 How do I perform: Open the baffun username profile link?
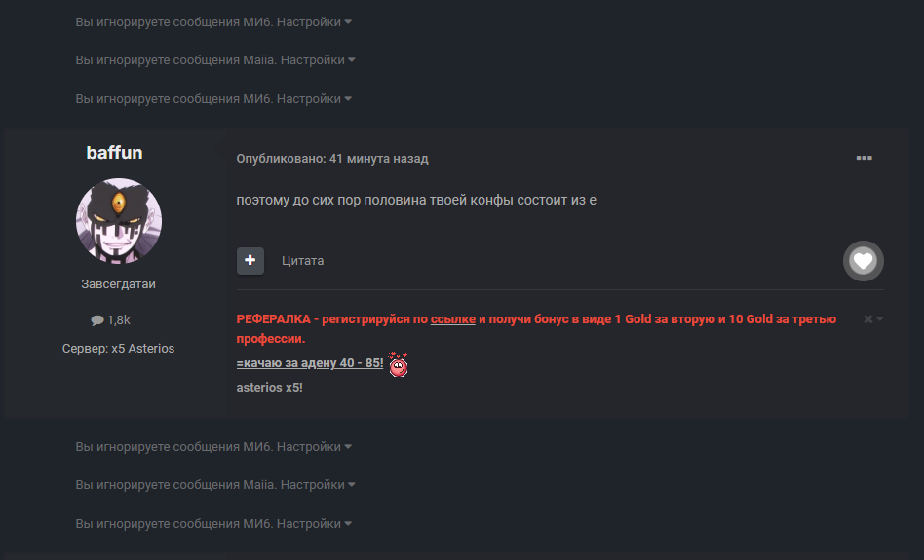pos(114,153)
